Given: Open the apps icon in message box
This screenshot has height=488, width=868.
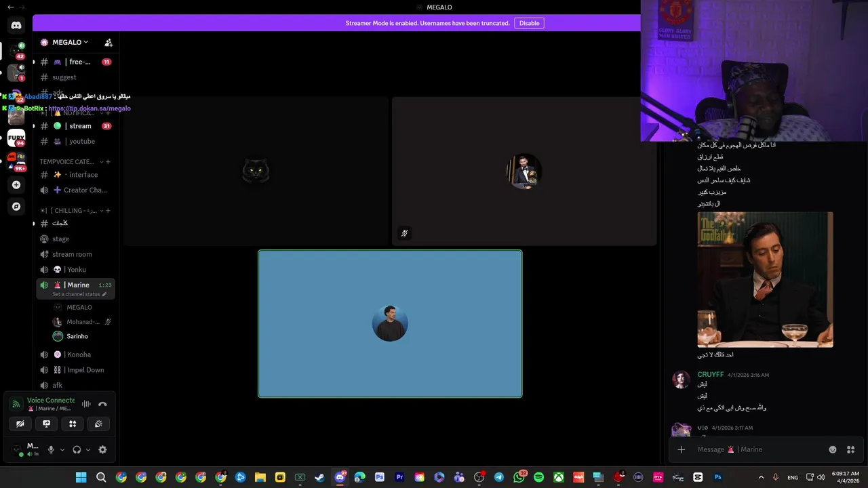Looking at the screenshot, I should 850,449.
